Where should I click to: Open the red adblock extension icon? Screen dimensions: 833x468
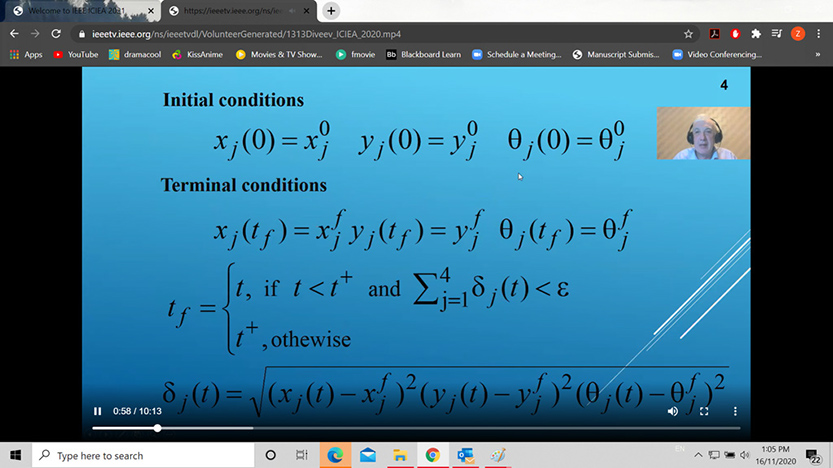(735, 34)
